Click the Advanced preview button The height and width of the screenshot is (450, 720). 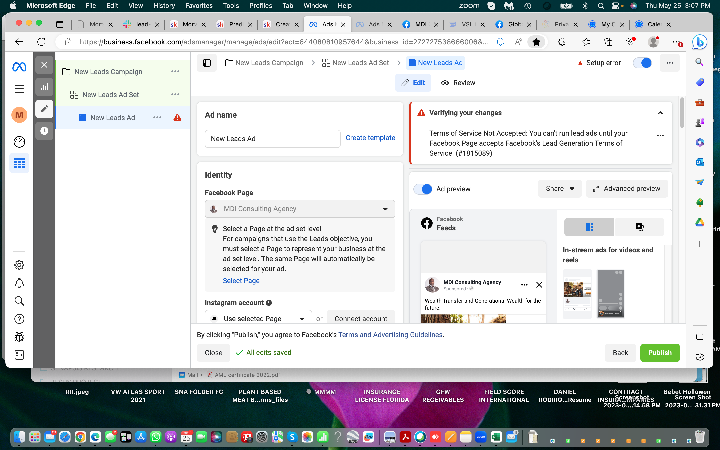click(627, 189)
